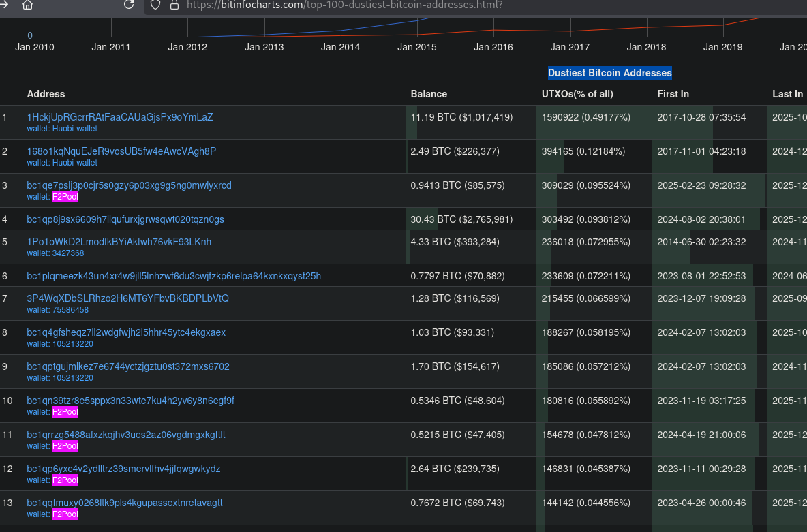Open wallet 3427368 link

click(x=68, y=253)
